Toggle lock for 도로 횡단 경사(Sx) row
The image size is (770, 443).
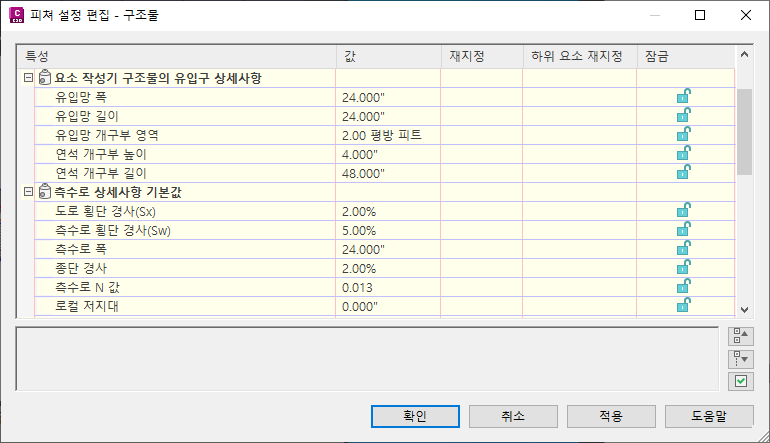tap(684, 211)
